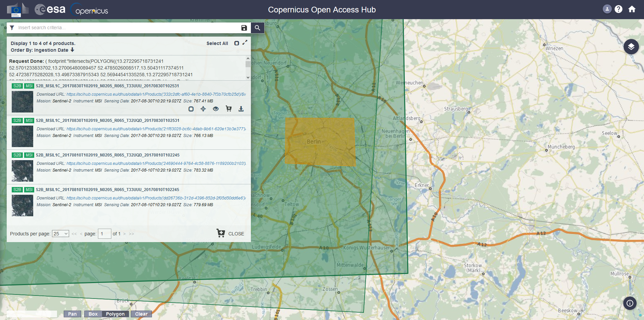This screenshot has height=320, width=644.
Task: Open the user profile login icon
Action: pyautogui.click(x=607, y=9)
